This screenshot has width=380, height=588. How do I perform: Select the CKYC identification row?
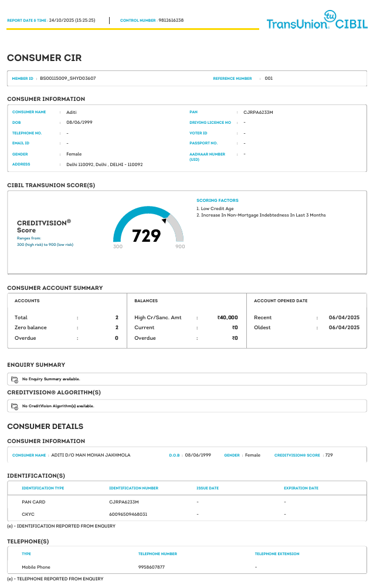click(187, 514)
